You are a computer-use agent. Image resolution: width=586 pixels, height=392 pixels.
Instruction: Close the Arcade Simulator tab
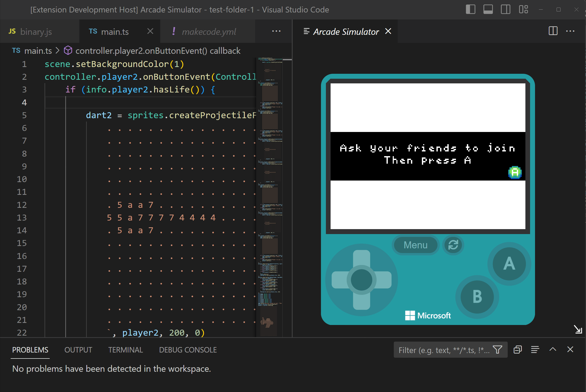(388, 31)
